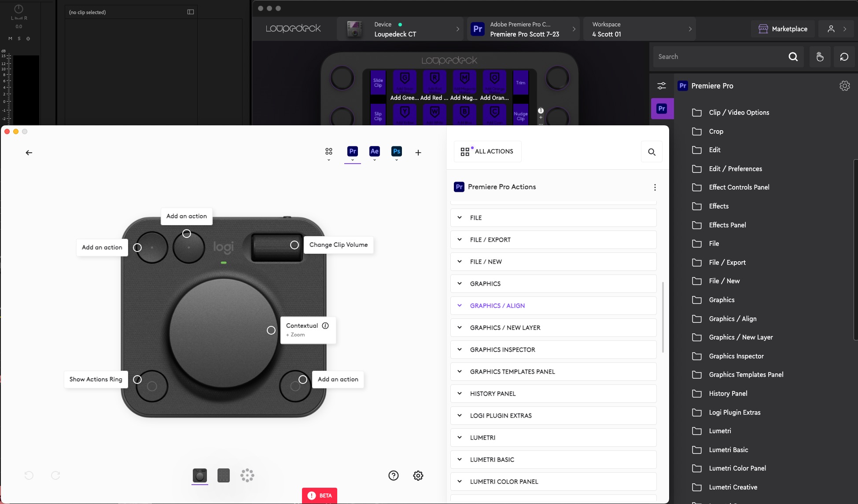This screenshot has height=504, width=858.
Task: Toggle the Change Clip Volume assignment
Action: point(295,245)
